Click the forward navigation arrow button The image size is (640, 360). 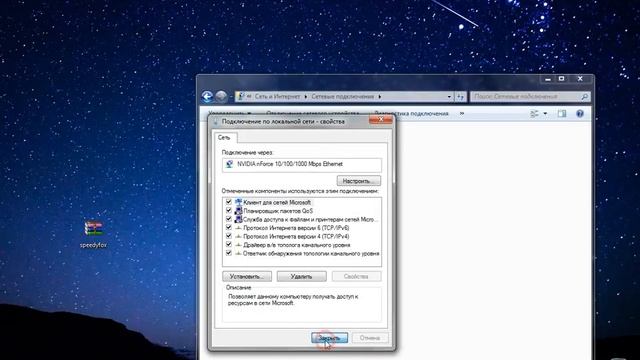pyautogui.click(x=221, y=96)
